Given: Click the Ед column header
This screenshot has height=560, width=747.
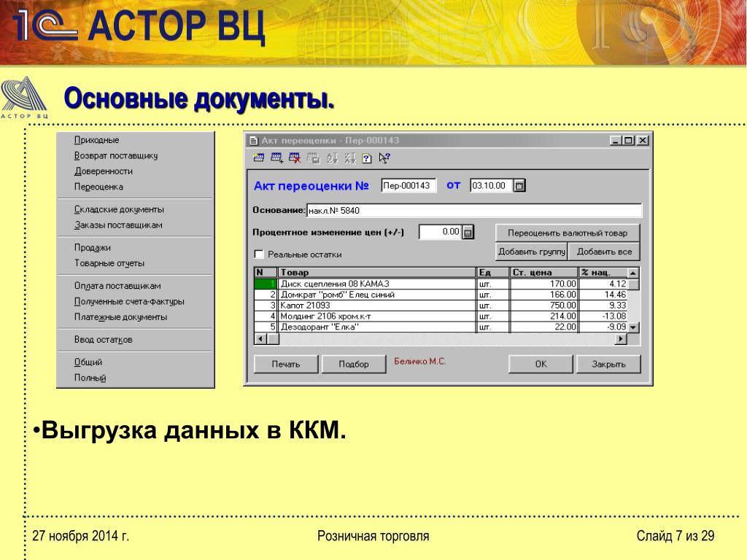Looking at the screenshot, I should pos(493,273).
